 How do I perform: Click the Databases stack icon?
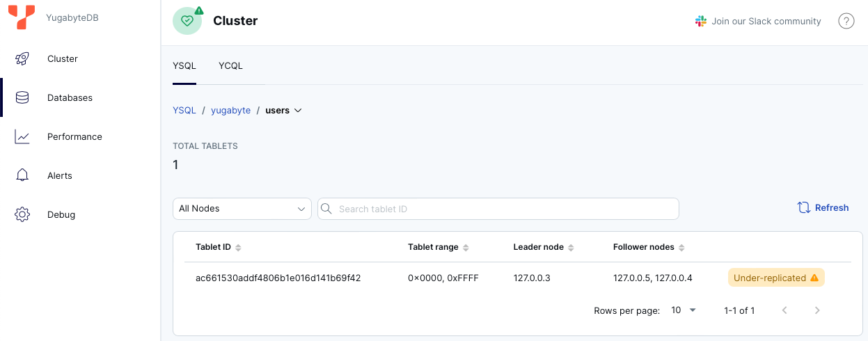click(22, 98)
